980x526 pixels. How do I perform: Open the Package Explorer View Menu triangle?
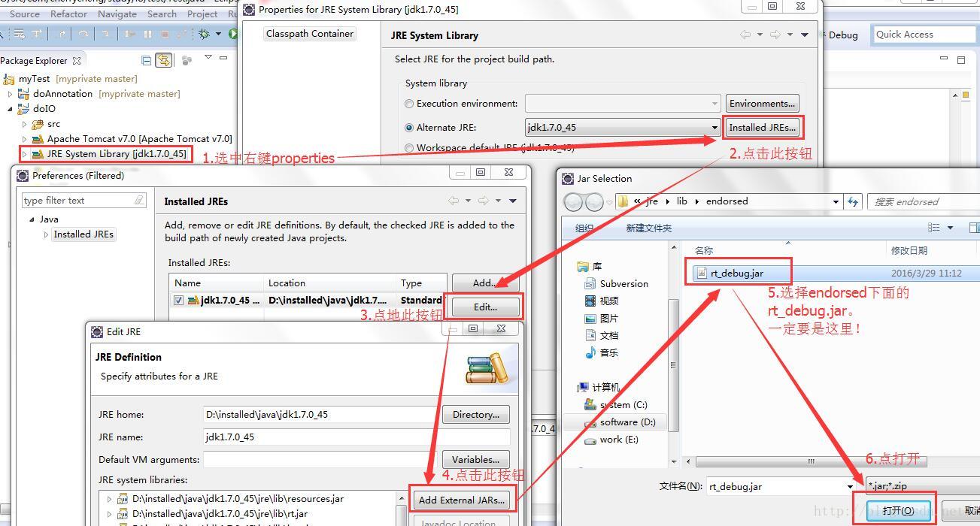click(209, 58)
